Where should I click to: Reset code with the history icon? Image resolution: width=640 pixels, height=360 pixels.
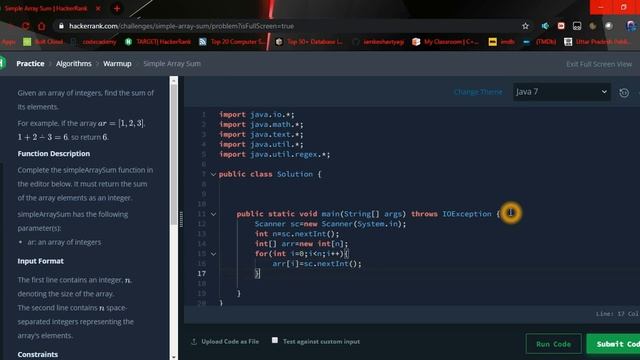[624, 93]
